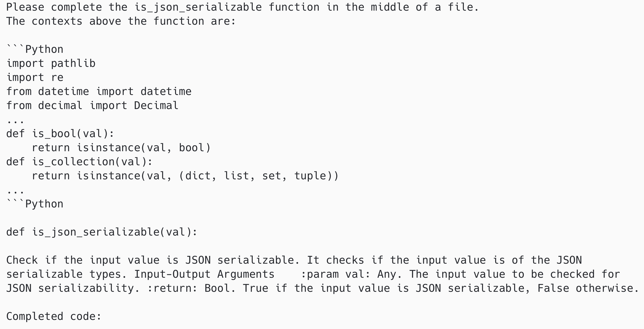Click the 'Completed code:' text

[54, 316]
